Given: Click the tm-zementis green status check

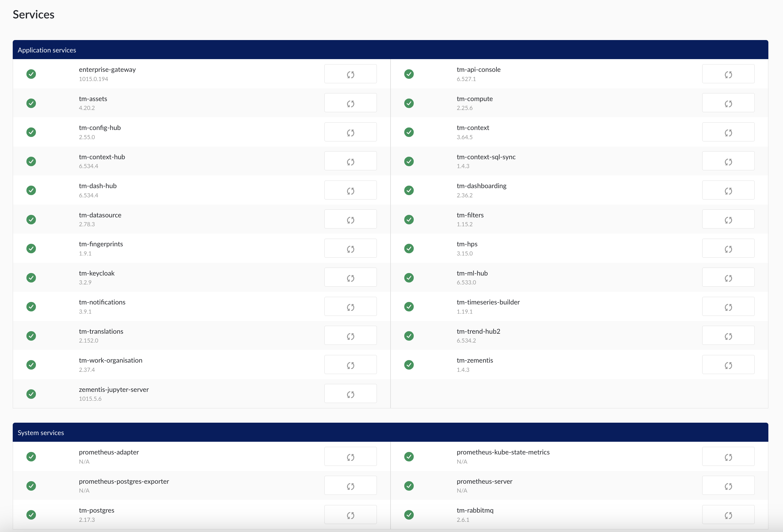Looking at the screenshot, I should click(409, 365).
